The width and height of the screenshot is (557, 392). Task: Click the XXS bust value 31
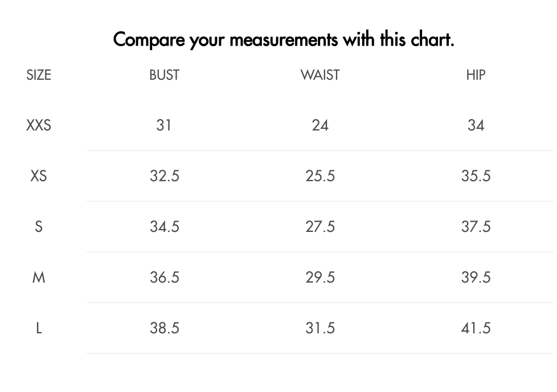164,125
